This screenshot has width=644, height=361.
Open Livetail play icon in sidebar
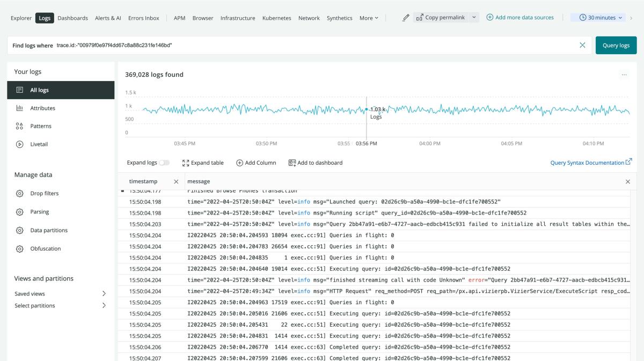pos(20,144)
